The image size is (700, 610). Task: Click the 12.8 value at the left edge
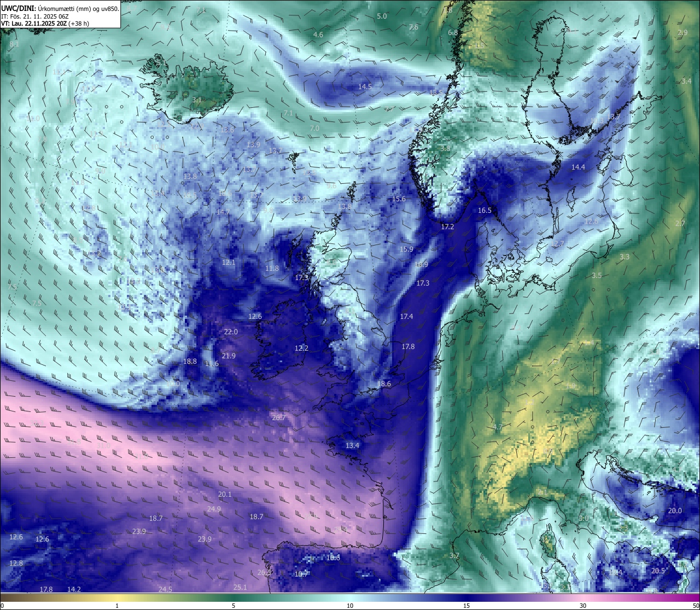[16, 563]
